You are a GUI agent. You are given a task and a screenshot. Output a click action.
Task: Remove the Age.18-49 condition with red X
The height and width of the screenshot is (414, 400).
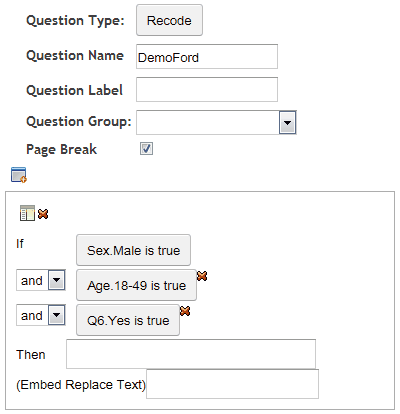tap(202, 276)
